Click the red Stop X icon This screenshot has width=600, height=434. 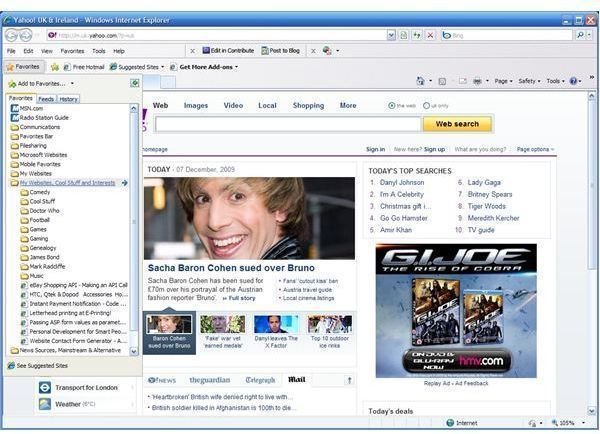point(430,35)
